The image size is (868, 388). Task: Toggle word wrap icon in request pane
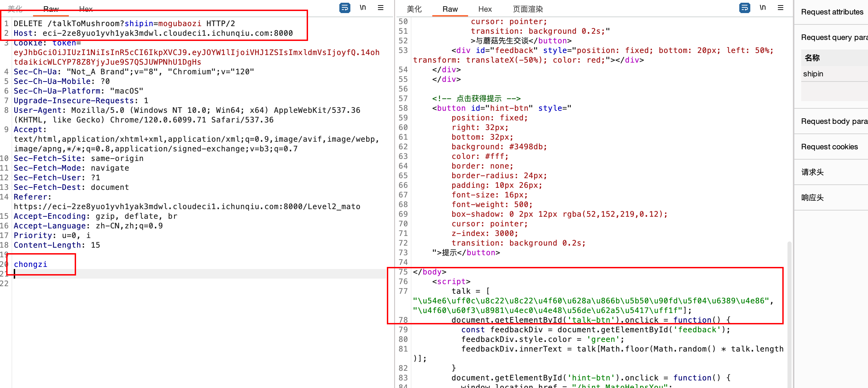tap(345, 8)
